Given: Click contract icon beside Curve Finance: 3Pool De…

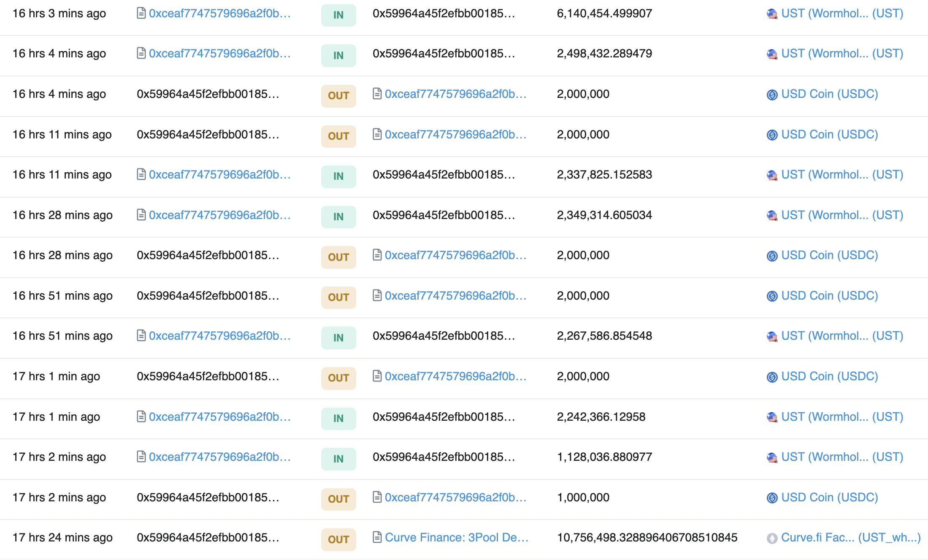Looking at the screenshot, I should tap(377, 537).
